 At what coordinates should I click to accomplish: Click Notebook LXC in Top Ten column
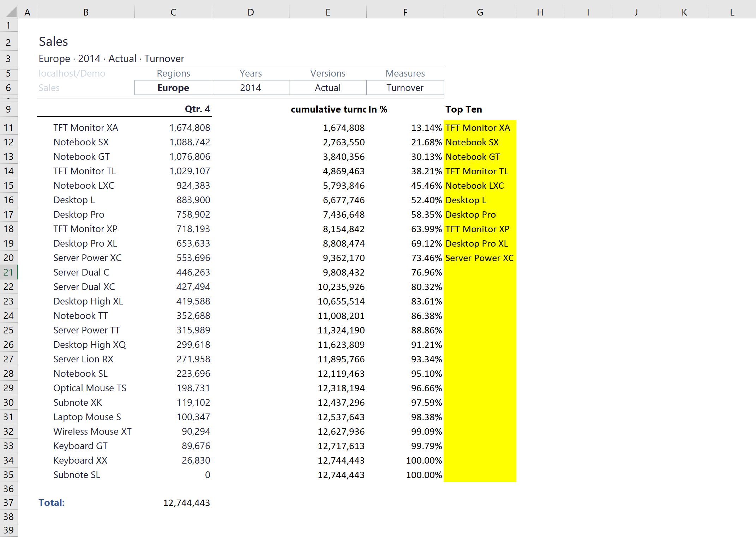point(474,186)
